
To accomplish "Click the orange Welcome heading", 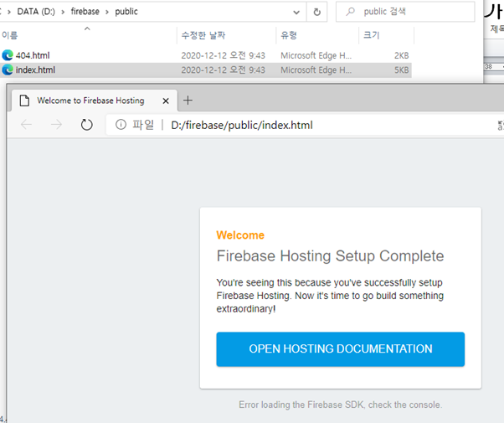I will (240, 235).
